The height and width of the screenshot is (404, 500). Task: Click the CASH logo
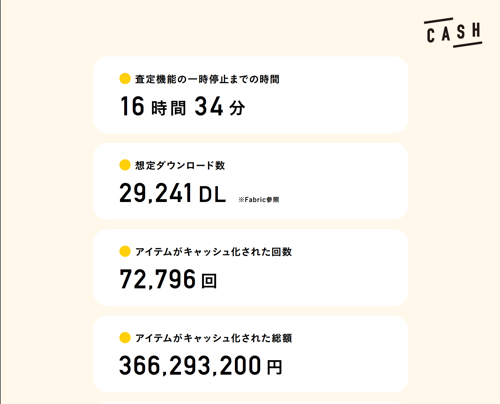coord(453,32)
